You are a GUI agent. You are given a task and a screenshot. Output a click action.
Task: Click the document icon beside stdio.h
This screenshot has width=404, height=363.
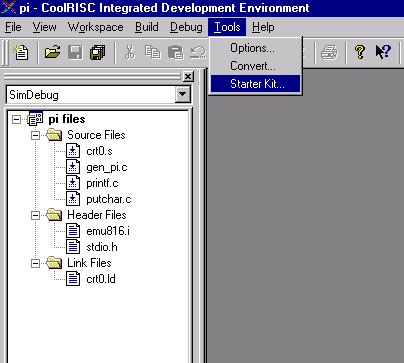73,247
